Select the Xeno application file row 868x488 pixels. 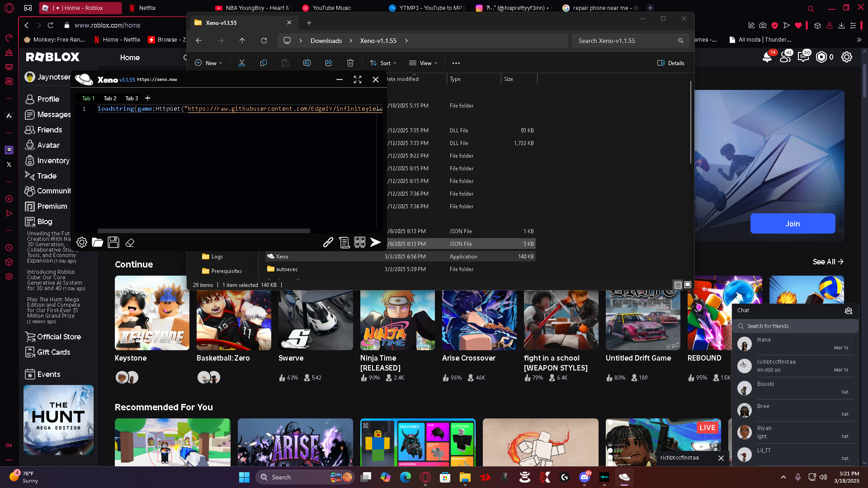tap(400, 257)
